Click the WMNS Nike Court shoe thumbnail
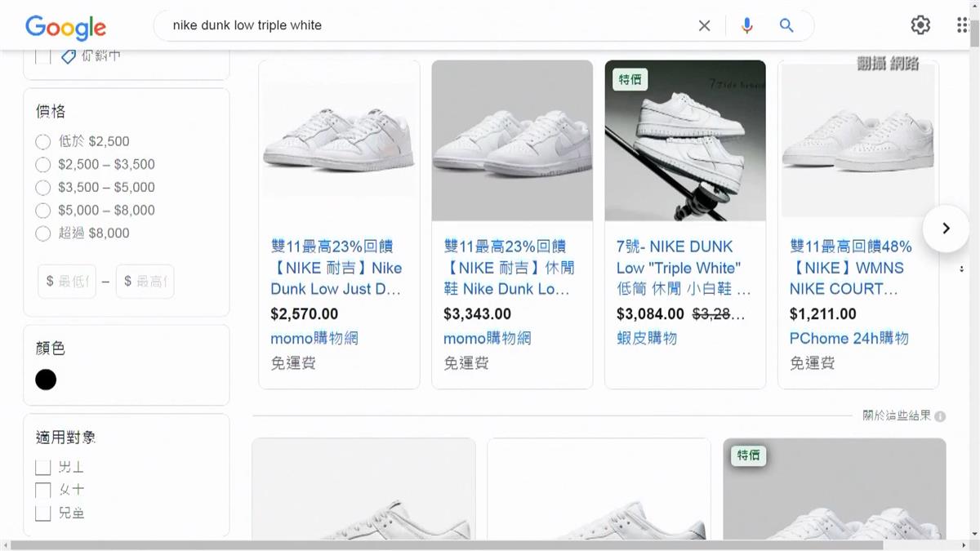 click(857, 140)
